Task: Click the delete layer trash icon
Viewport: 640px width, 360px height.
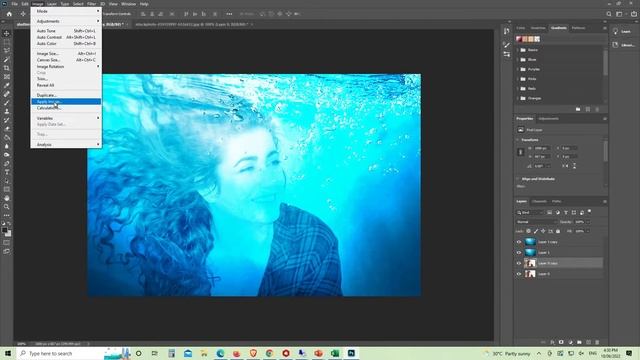Action: 597,342
